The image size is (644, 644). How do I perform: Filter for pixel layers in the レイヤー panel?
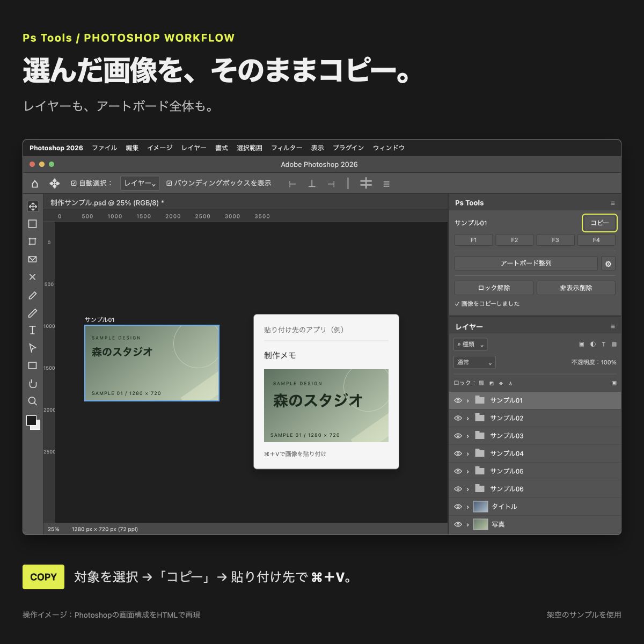pyautogui.click(x=581, y=345)
